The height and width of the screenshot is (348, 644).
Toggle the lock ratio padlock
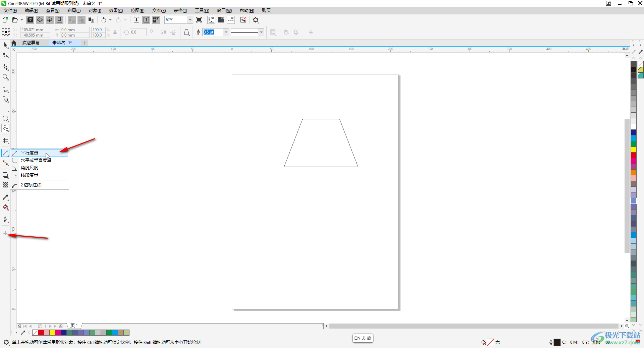115,32
